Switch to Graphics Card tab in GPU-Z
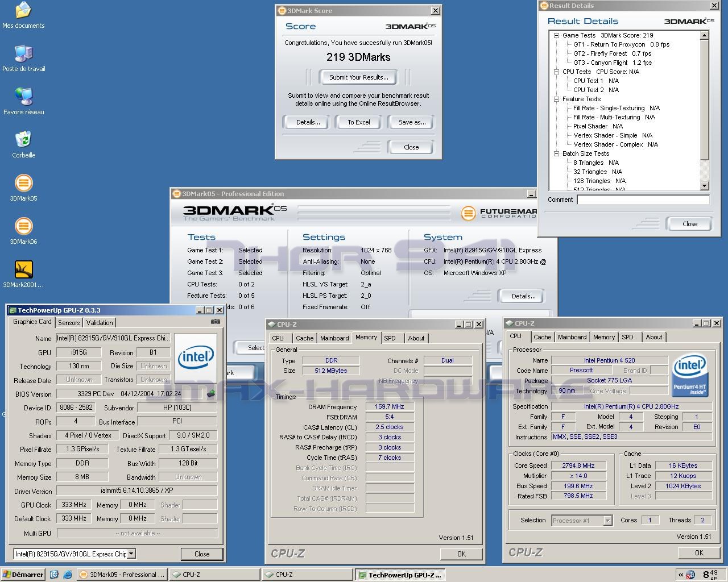728x582 pixels. click(32, 322)
